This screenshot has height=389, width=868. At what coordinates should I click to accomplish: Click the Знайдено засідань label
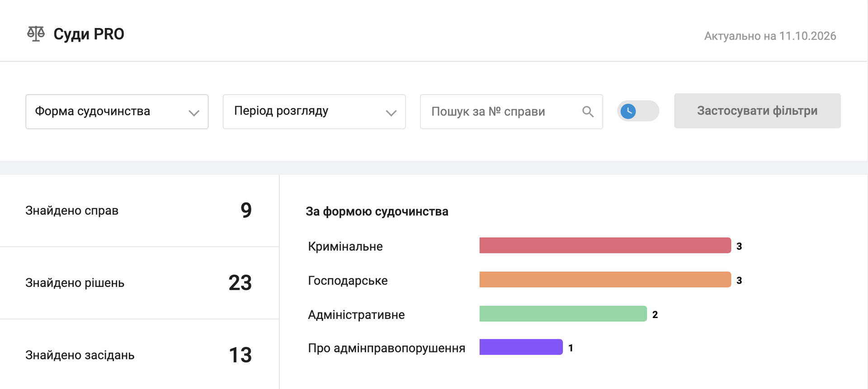(x=80, y=355)
